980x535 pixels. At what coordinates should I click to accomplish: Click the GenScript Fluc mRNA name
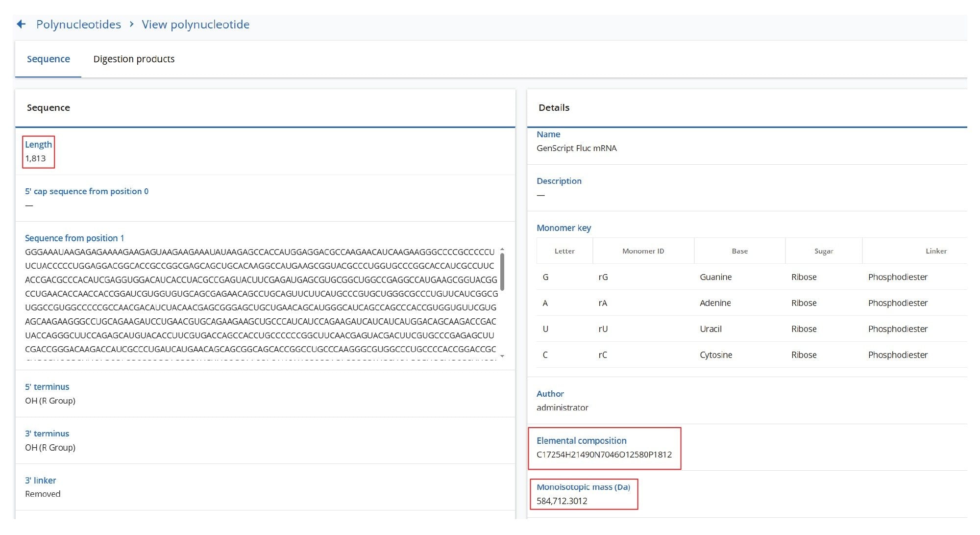click(576, 148)
